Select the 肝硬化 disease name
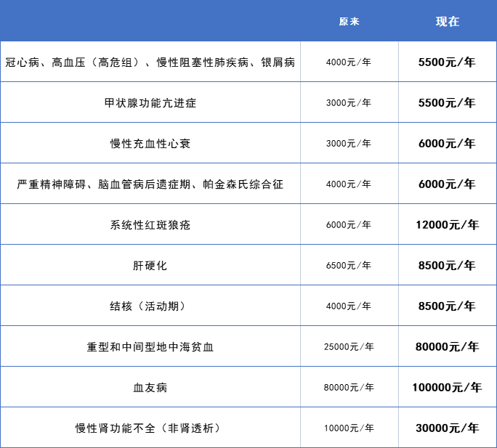Image resolution: width=497 pixels, height=448 pixels. (x=150, y=266)
